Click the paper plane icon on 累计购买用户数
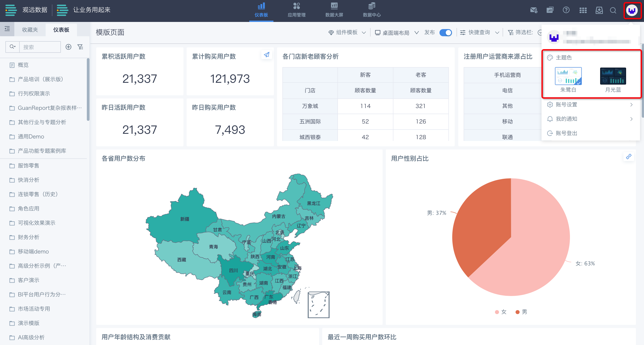 pyautogui.click(x=267, y=55)
